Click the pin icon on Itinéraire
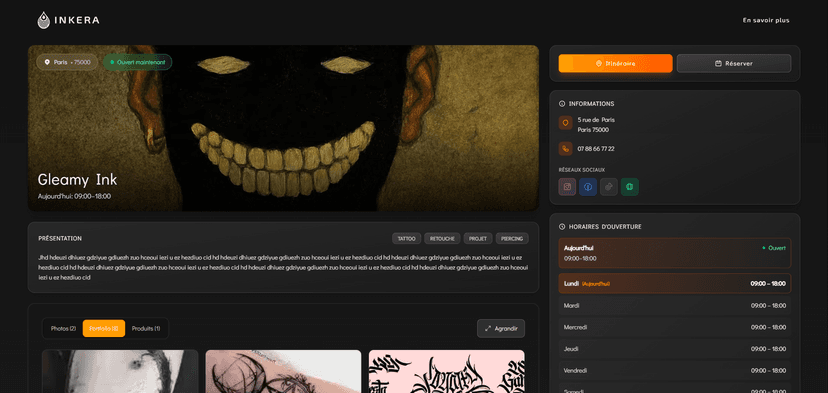828x393 pixels. point(599,63)
